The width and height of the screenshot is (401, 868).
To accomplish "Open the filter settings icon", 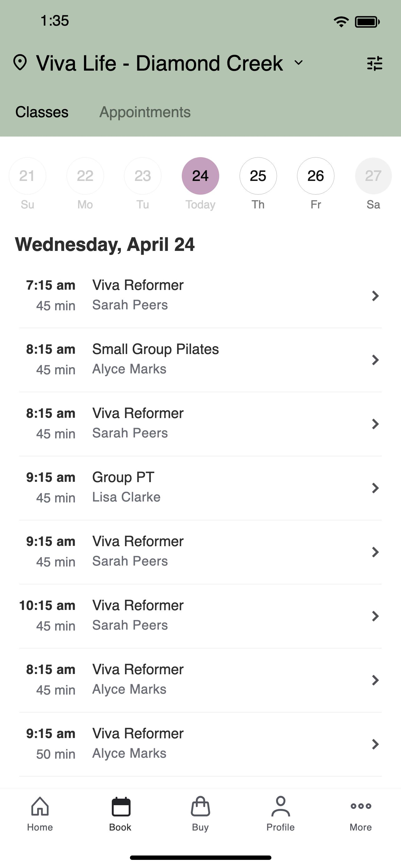I will click(374, 63).
